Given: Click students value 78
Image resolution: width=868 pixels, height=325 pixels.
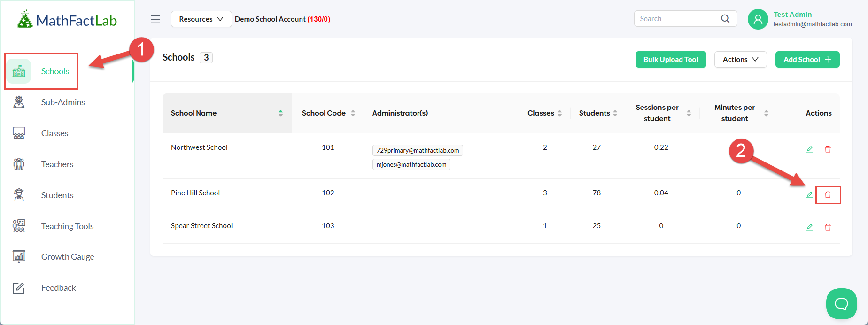Looking at the screenshot, I should (597, 193).
